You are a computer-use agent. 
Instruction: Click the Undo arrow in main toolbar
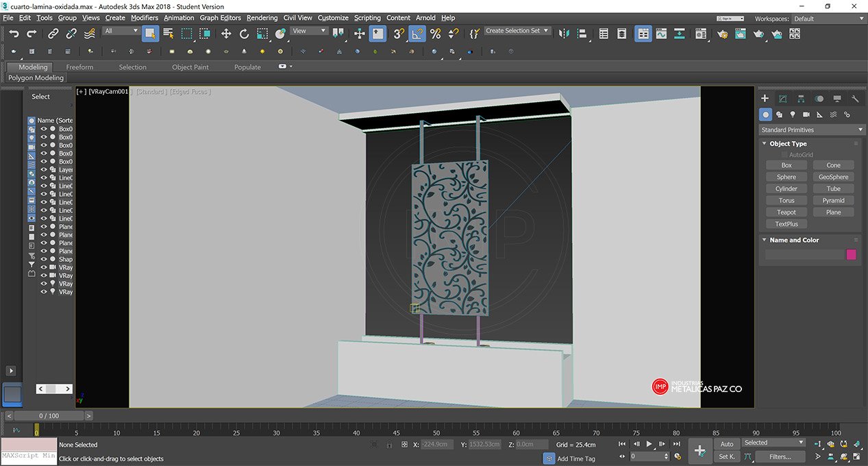(x=14, y=34)
